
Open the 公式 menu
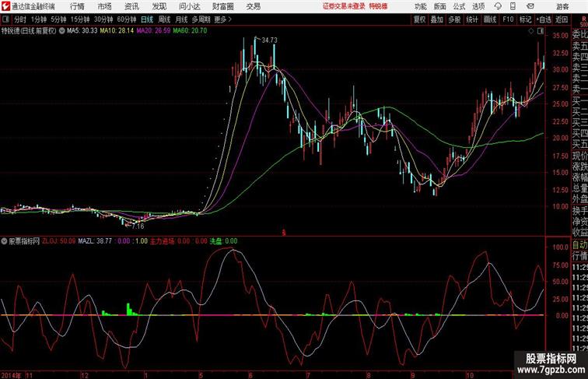(x=459, y=6)
